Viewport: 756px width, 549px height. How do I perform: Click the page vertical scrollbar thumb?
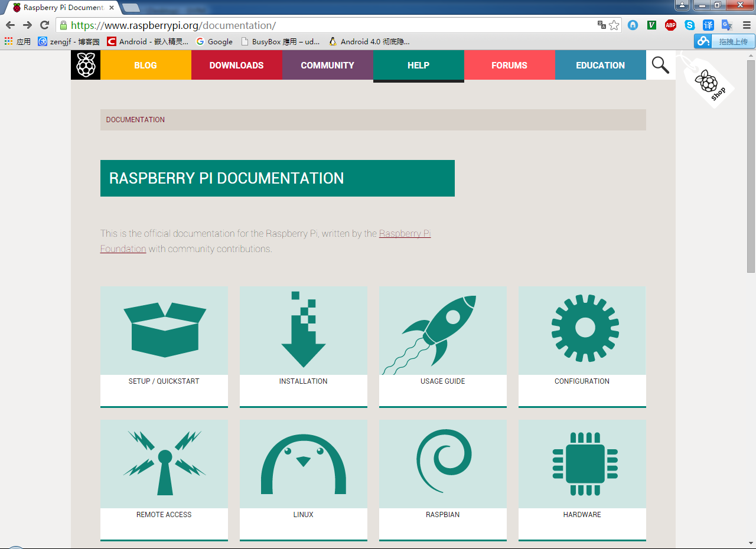(x=751, y=165)
